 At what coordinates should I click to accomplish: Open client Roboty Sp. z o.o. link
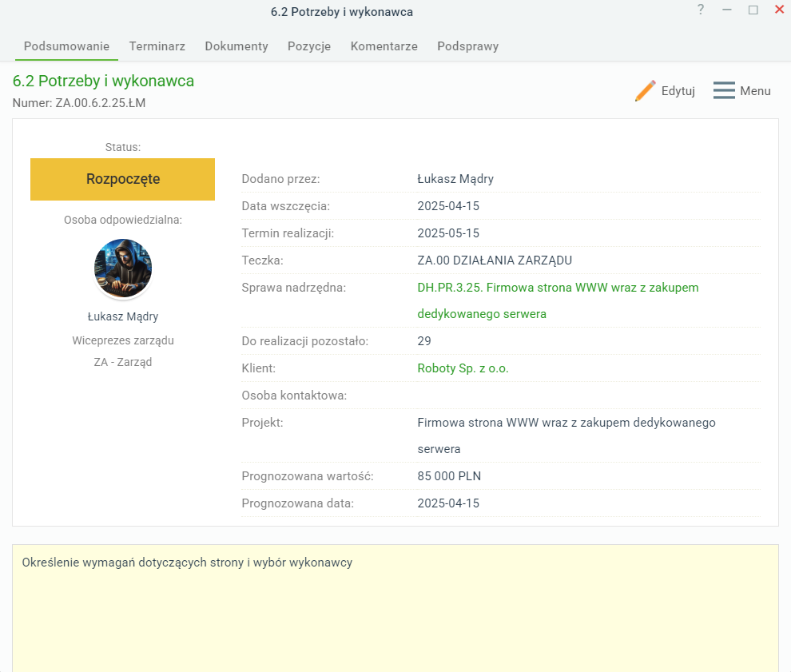pyautogui.click(x=463, y=368)
